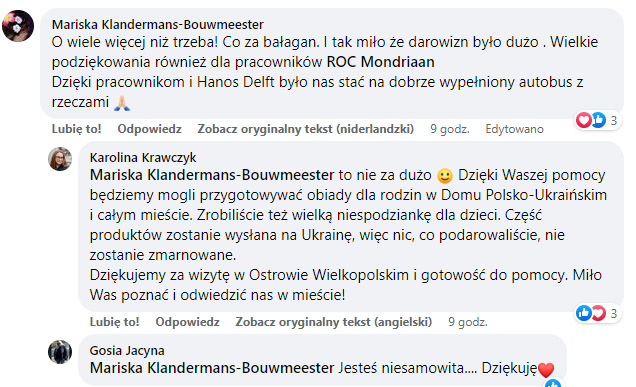Reply to Mariska's comment via Odpowiedz

click(149, 129)
